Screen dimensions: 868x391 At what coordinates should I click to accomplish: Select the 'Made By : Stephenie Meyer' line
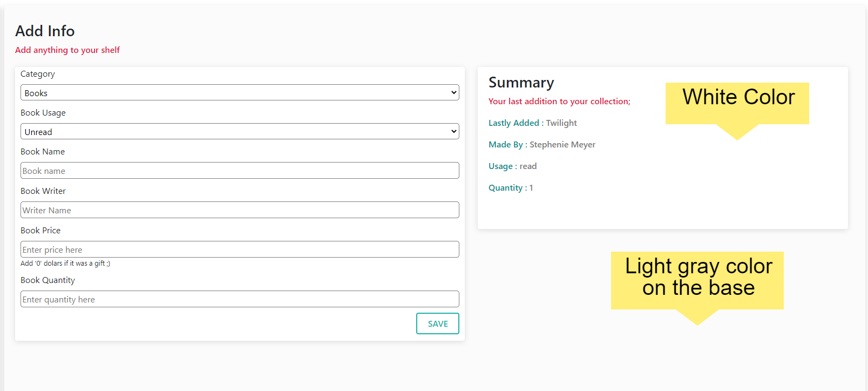point(542,145)
